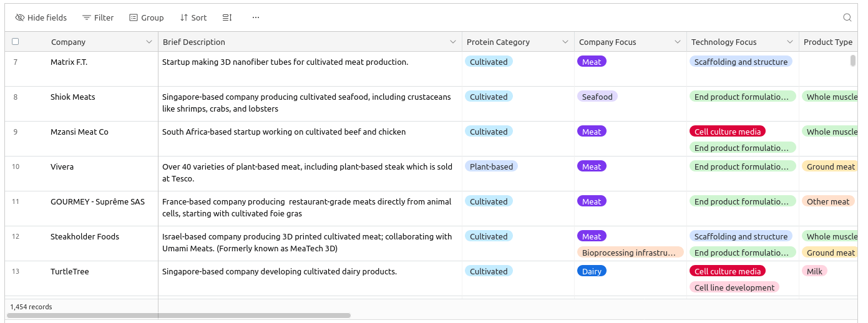Expand the Company Focus column dropdown arrow
The width and height of the screenshot is (868, 323).
678,42
